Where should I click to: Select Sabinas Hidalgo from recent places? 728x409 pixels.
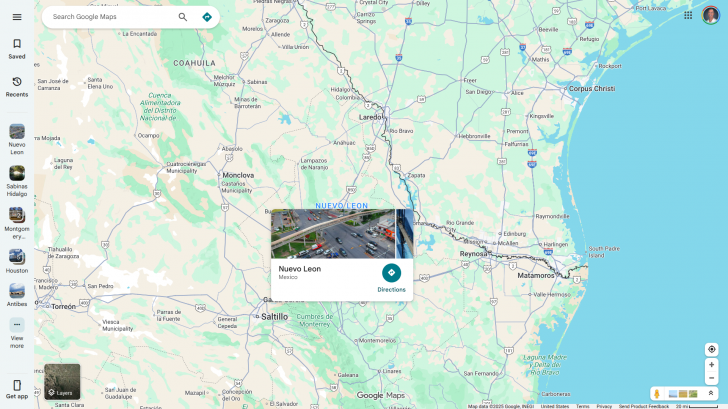[17, 177]
